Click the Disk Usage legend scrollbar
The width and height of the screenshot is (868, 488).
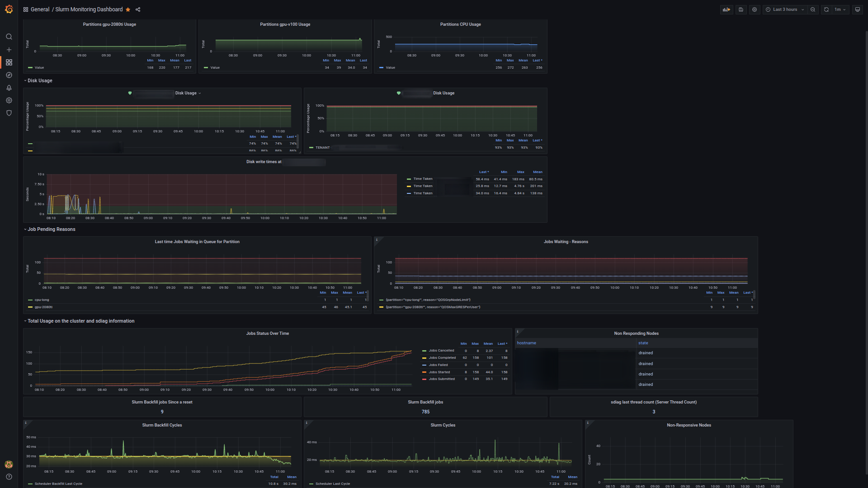tap(298, 141)
